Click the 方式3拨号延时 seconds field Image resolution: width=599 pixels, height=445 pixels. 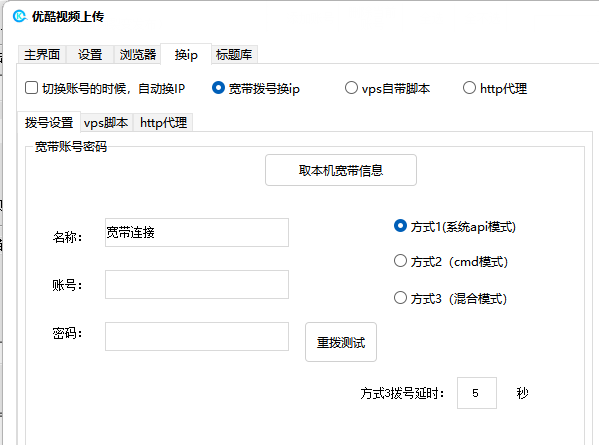pos(477,393)
